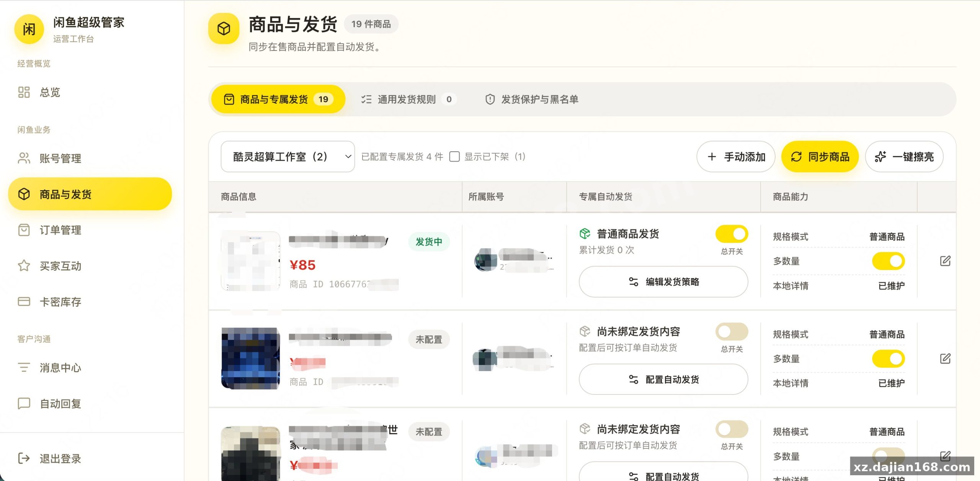Open 订单管理 in sidebar

pyautogui.click(x=90, y=230)
